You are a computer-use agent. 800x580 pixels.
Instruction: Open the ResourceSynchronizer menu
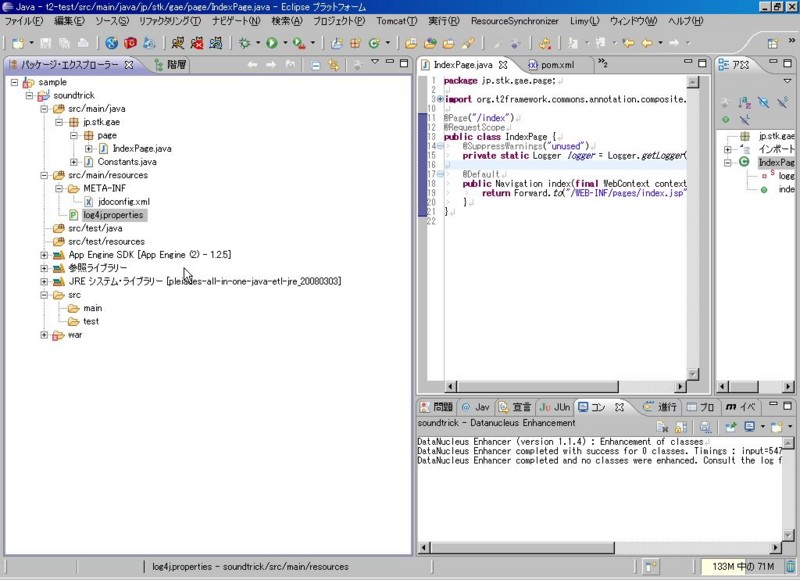coord(514,21)
